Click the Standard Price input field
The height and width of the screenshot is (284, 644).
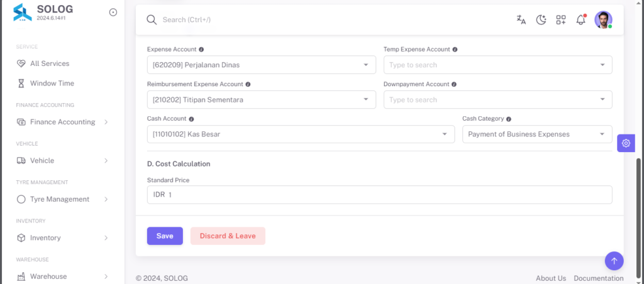pos(379,195)
